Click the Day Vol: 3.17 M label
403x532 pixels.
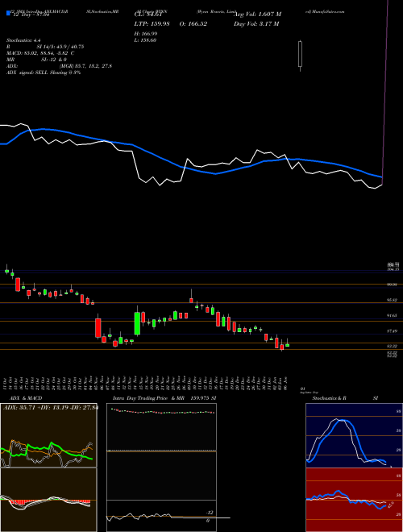pyautogui.click(x=256, y=23)
